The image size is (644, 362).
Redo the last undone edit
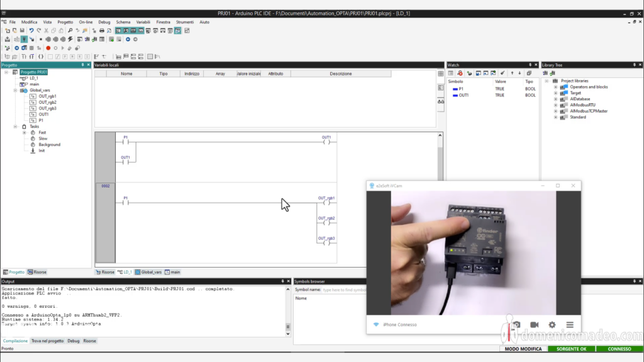(x=38, y=30)
